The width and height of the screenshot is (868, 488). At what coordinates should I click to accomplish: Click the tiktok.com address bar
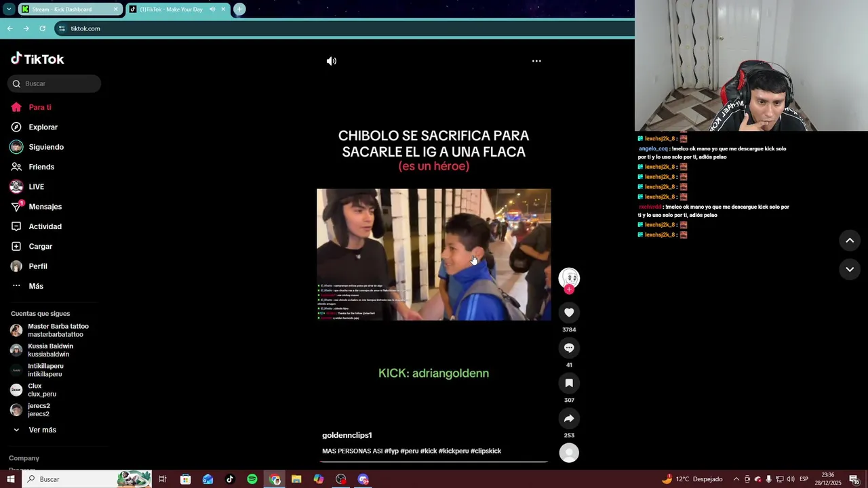tap(344, 28)
